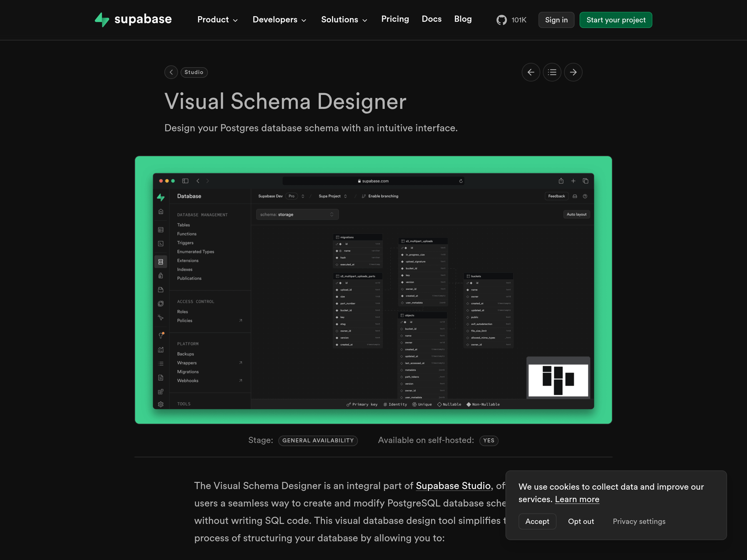Open Integrations icon in the Studio sidebar
Screen dimensions: 747x560
click(x=161, y=392)
